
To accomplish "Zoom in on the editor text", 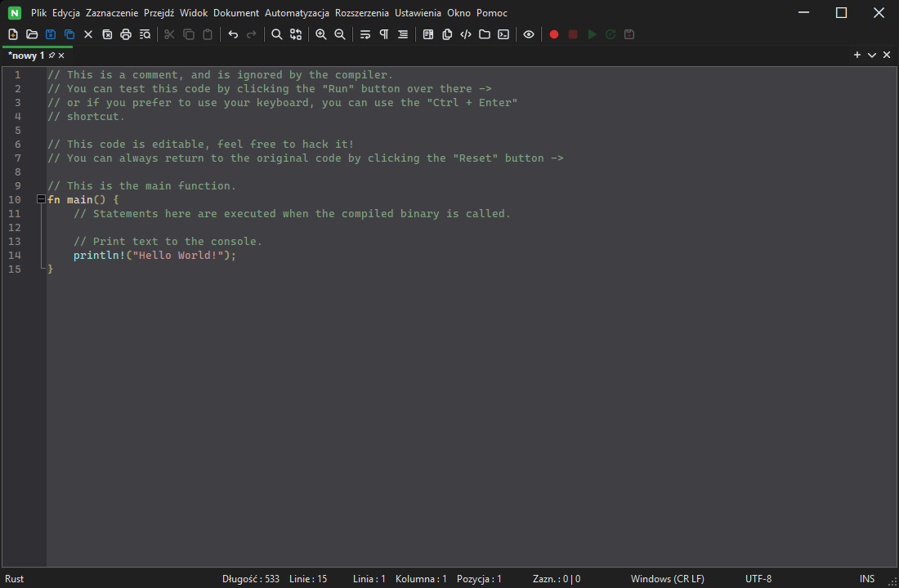I will tap(321, 34).
